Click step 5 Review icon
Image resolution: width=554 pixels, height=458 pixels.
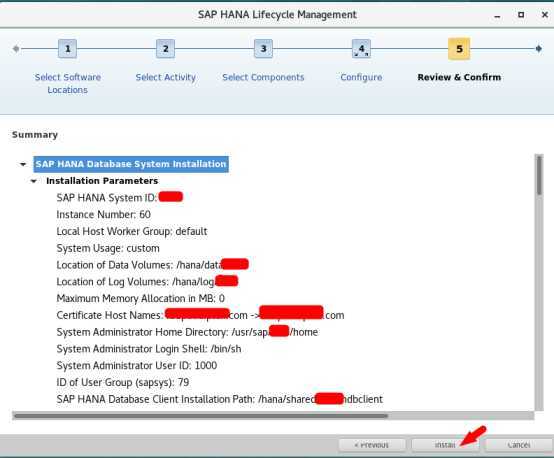459,49
